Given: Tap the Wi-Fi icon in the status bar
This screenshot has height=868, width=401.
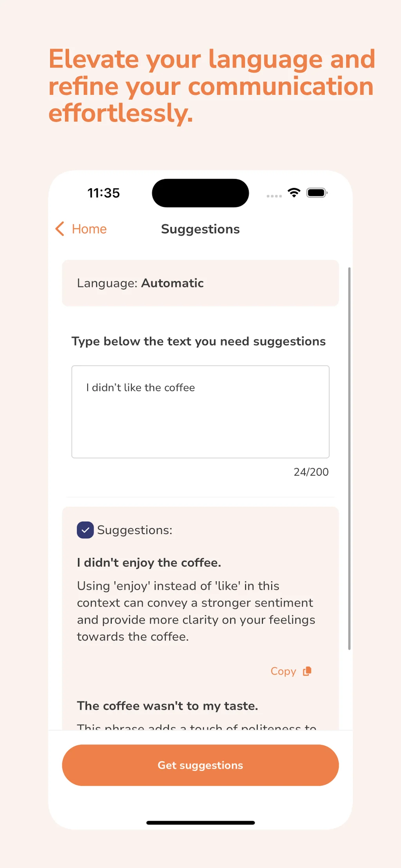Looking at the screenshot, I should click(294, 192).
